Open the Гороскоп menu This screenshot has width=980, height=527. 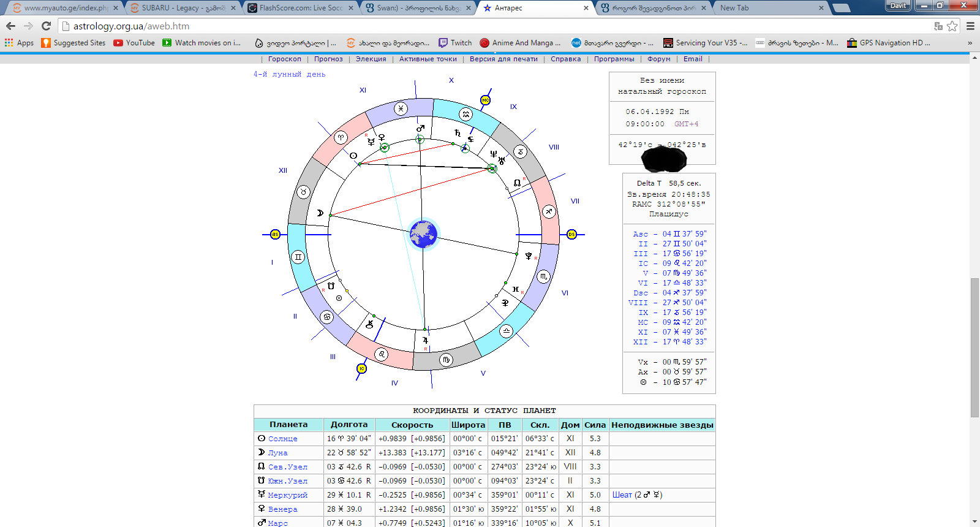click(x=285, y=59)
